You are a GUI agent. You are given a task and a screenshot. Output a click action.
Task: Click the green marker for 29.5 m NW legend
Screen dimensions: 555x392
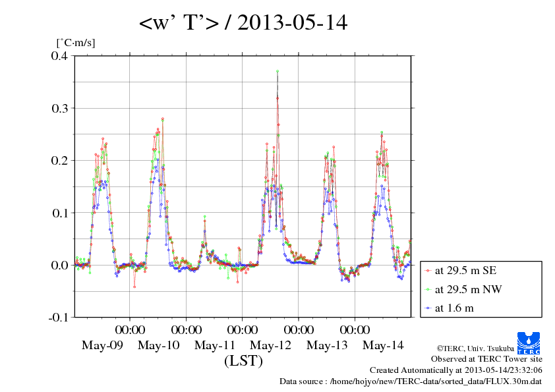tap(428, 289)
